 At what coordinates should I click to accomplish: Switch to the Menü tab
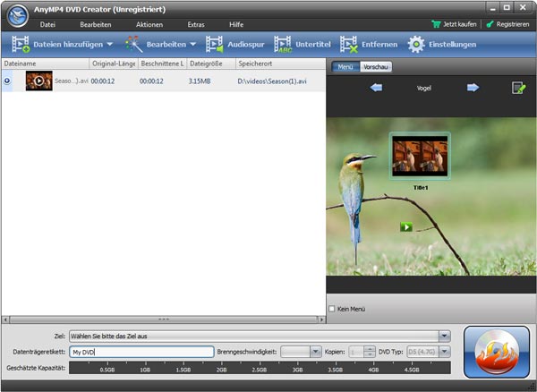pos(345,67)
